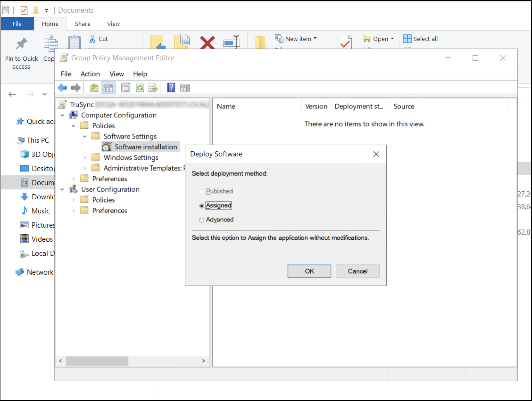
Task: Click the green Refresh toolbar icon
Action: coord(140,88)
